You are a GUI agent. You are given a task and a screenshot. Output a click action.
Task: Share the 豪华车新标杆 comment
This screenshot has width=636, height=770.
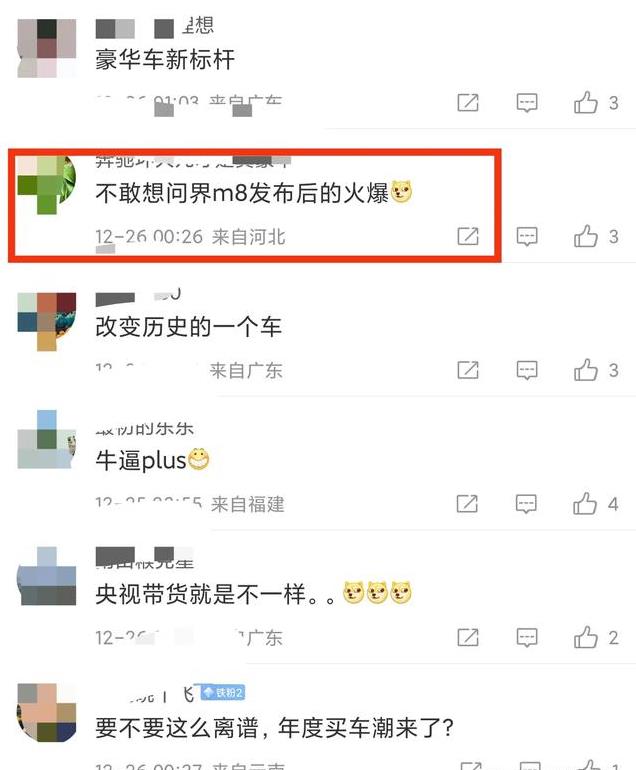pyautogui.click(x=468, y=103)
